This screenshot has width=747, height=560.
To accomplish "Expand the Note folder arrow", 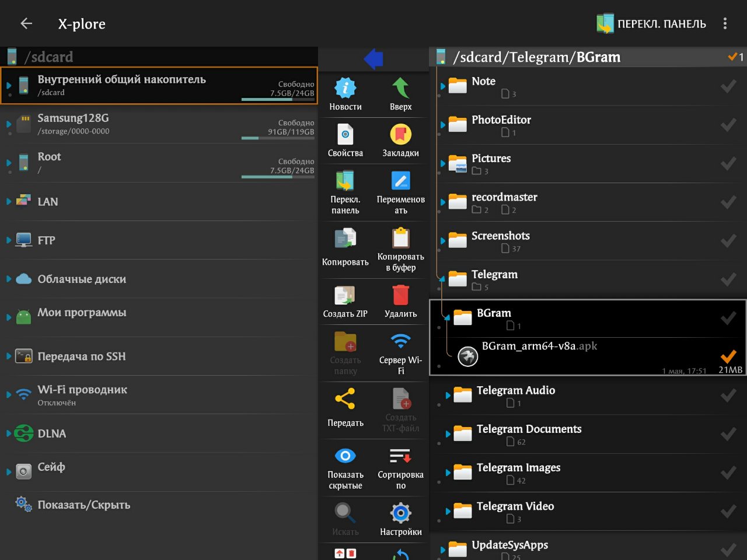I will [443, 86].
